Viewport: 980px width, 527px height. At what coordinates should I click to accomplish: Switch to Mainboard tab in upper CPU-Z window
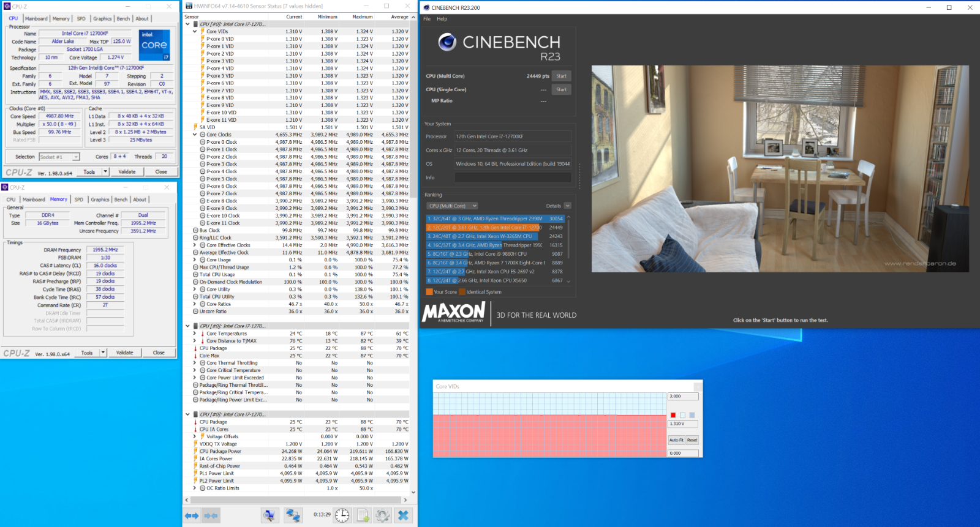(x=36, y=18)
